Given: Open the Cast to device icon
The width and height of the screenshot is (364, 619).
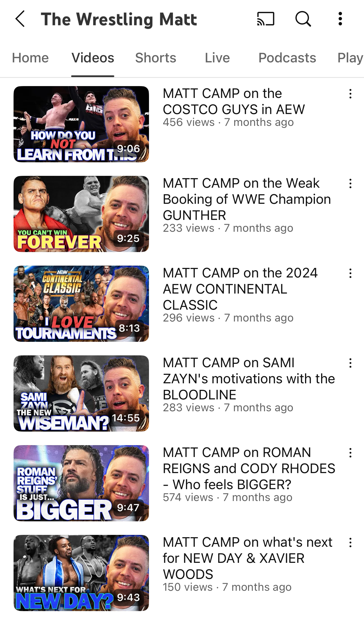Looking at the screenshot, I should (x=266, y=19).
